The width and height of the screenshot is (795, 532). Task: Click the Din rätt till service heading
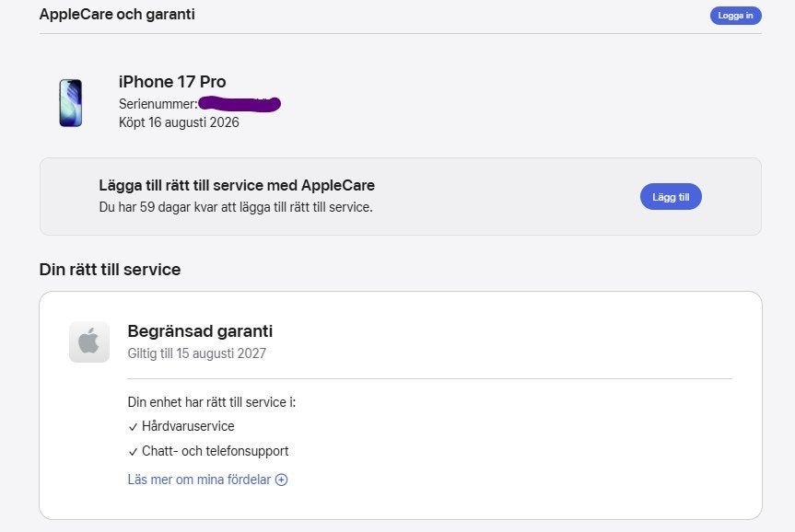click(110, 270)
